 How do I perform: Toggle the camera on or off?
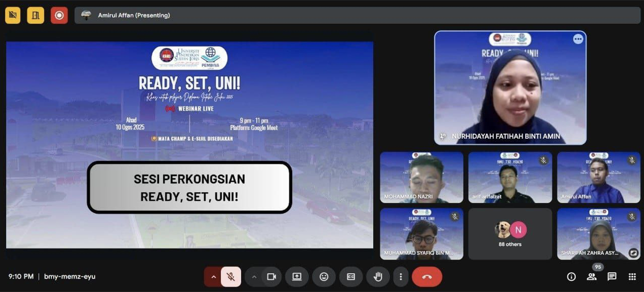point(272,277)
